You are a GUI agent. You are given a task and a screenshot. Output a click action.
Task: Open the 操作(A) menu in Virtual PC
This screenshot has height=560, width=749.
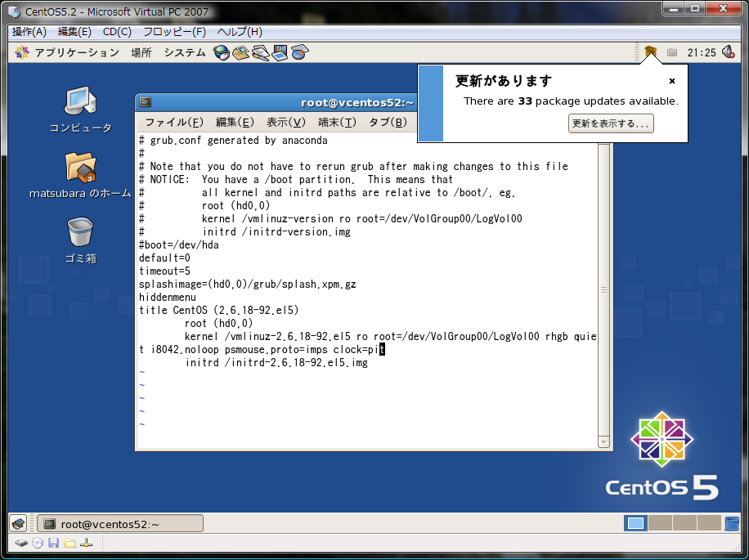click(x=29, y=32)
